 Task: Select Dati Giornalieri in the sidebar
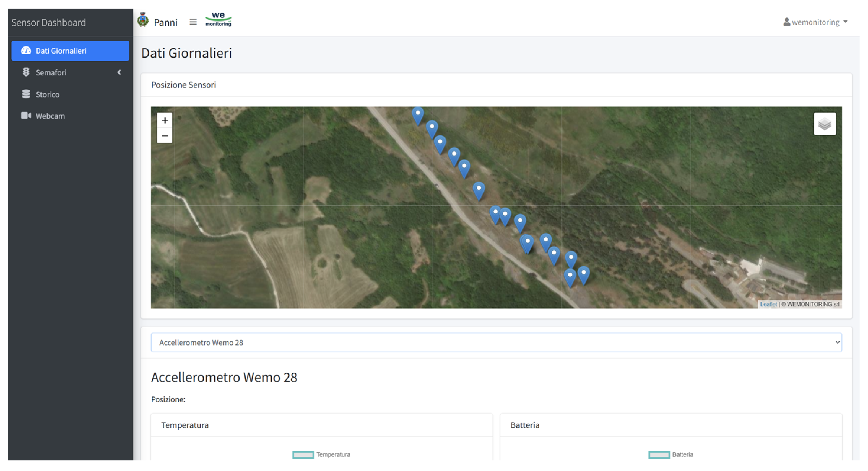[x=70, y=51]
